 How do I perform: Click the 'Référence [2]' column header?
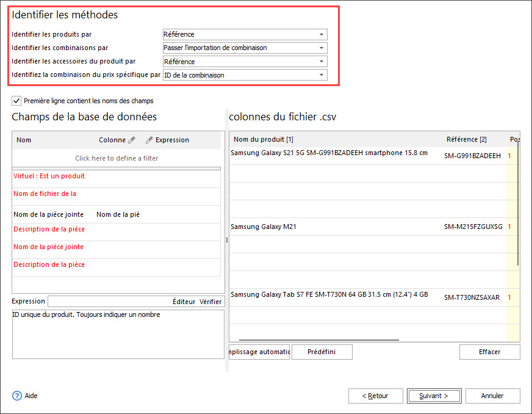(467, 139)
